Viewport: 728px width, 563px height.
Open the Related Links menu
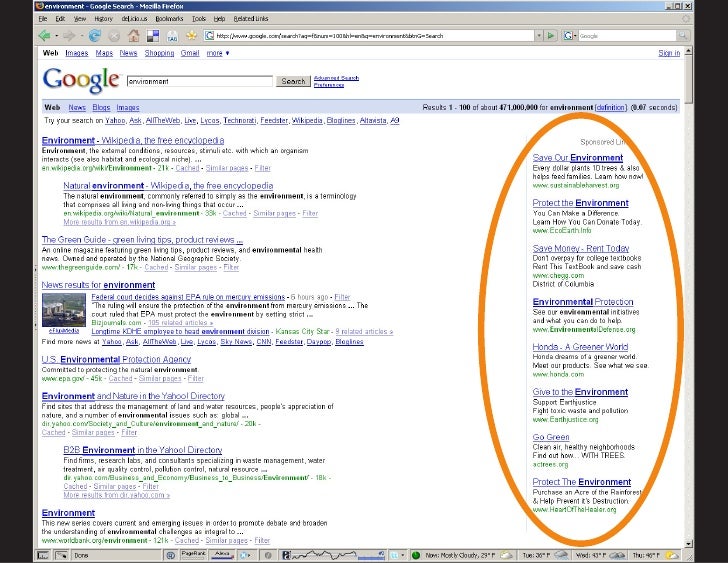click(x=251, y=19)
